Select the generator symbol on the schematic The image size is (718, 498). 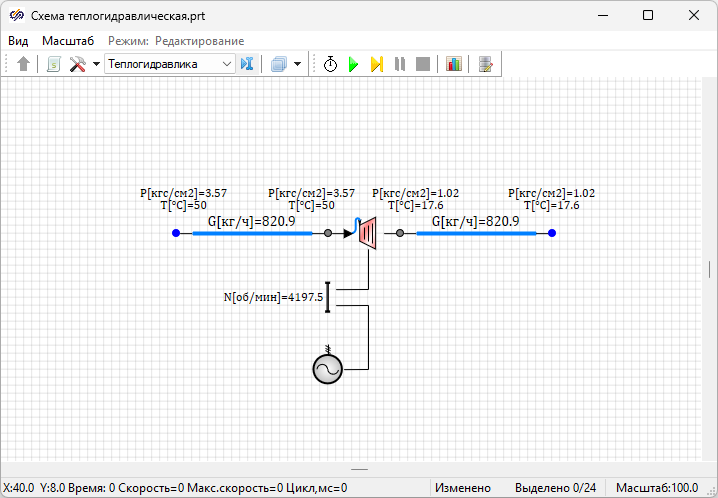[327, 369]
